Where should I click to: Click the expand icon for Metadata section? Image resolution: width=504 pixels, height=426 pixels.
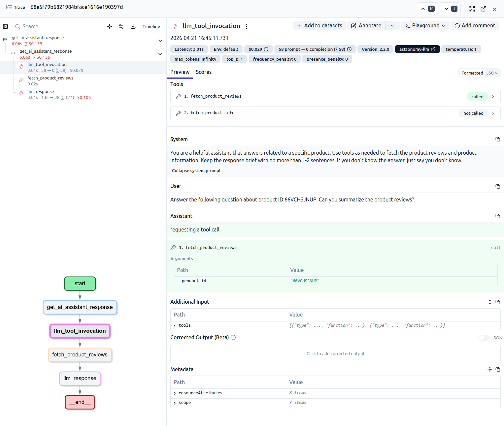tap(490, 369)
